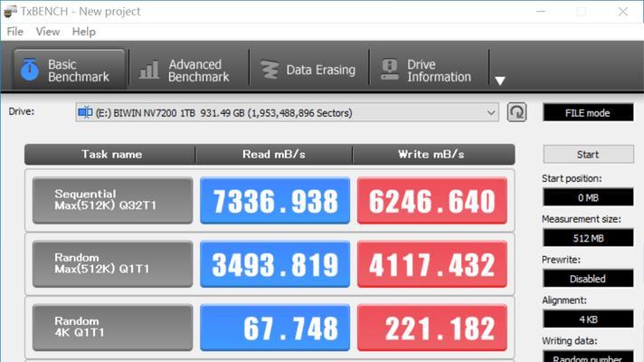Click the 4K read value 67.748
This screenshot has height=362, width=644.
[x=275, y=328]
